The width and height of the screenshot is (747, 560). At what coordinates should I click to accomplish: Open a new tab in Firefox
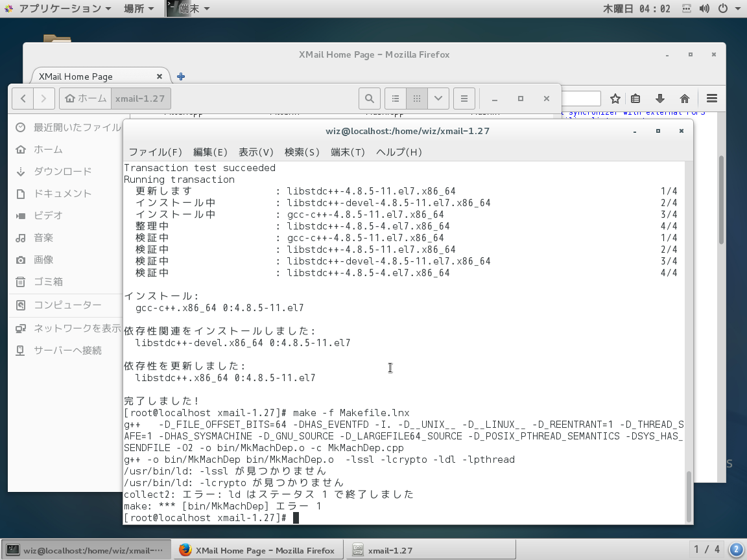click(x=181, y=76)
